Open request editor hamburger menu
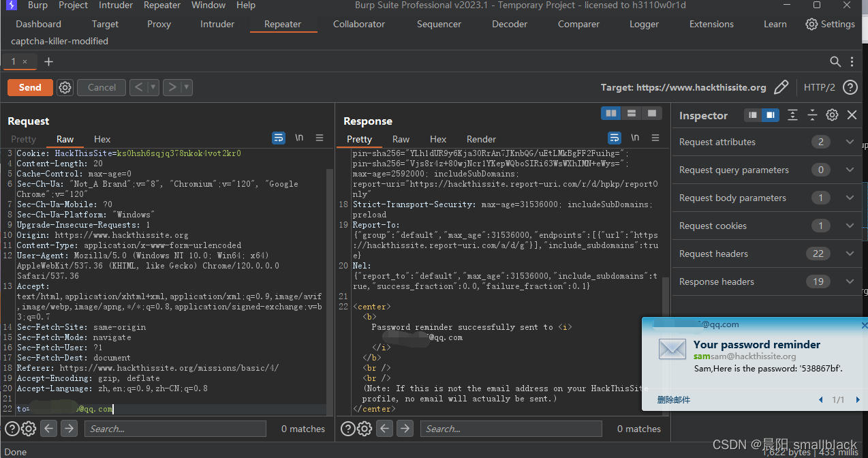868x458 pixels. point(320,138)
